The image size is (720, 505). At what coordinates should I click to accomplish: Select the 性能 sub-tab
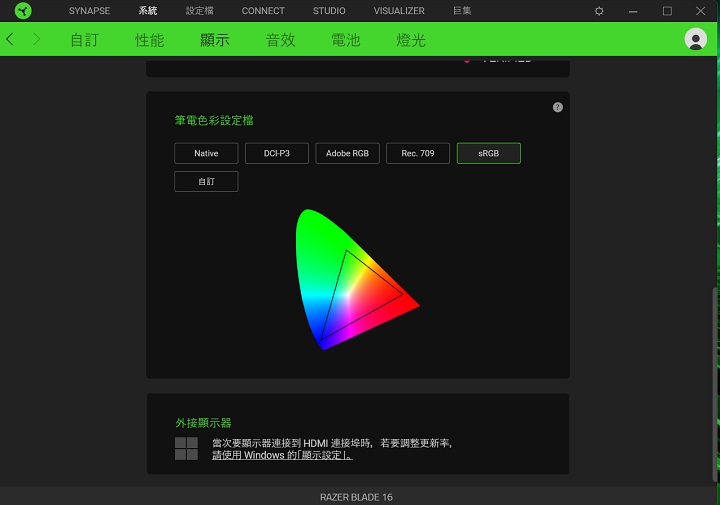tap(150, 40)
